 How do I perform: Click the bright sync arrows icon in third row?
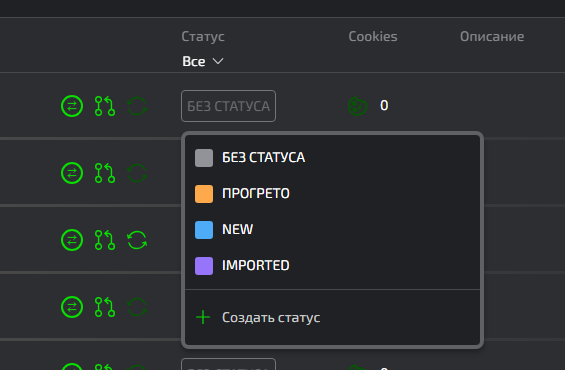137,240
